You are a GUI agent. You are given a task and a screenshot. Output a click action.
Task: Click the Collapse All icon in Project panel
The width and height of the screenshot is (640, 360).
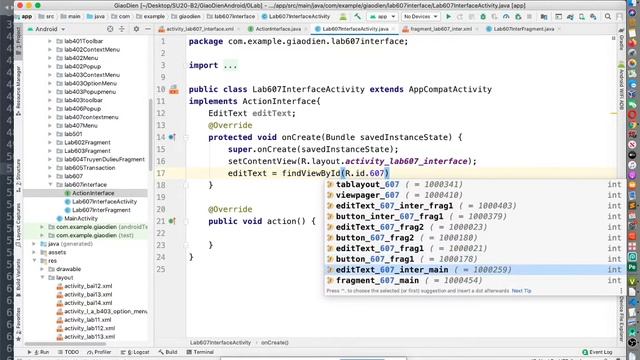click(x=122, y=29)
